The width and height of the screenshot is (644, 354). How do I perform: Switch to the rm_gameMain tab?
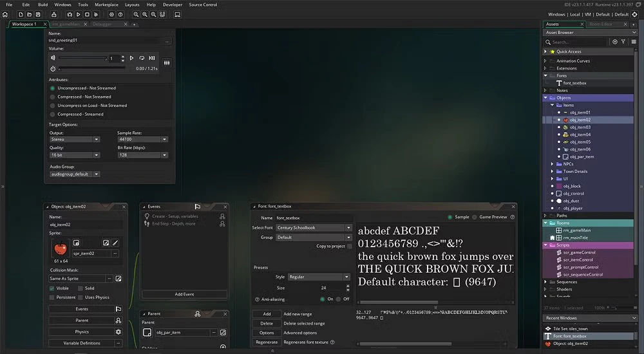[67, 24]
